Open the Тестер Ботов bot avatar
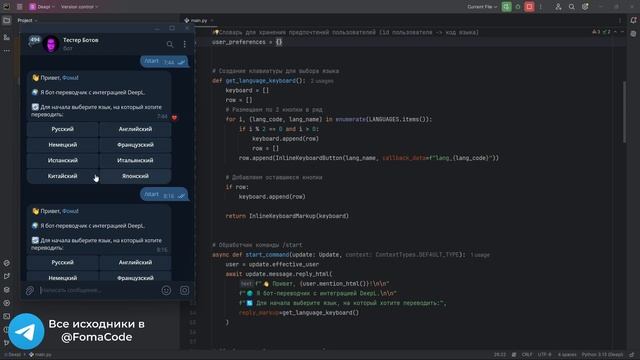The image size is (640, 360). [x=51, y=44]
